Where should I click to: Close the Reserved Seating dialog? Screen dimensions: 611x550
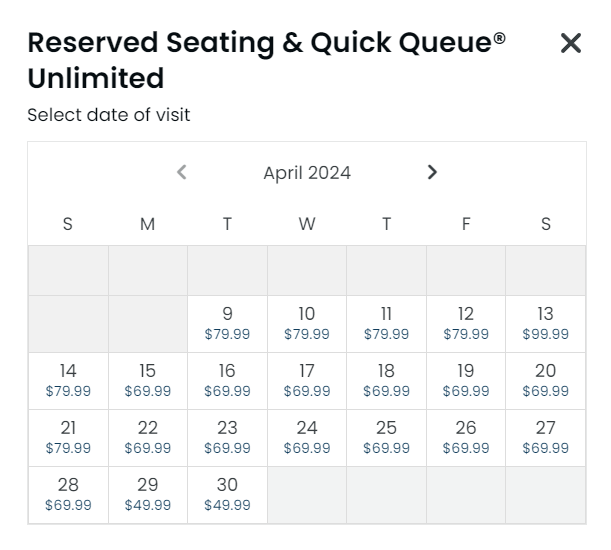click(x=570, y=43)
